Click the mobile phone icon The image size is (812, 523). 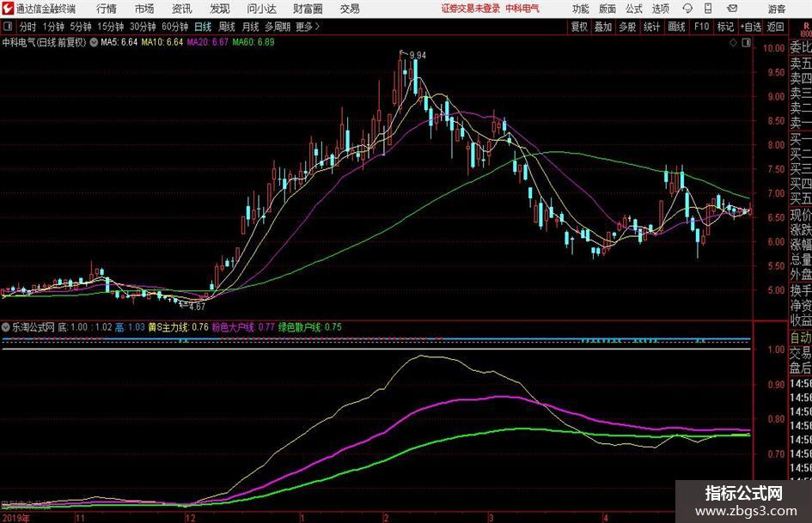pos(708,9)
